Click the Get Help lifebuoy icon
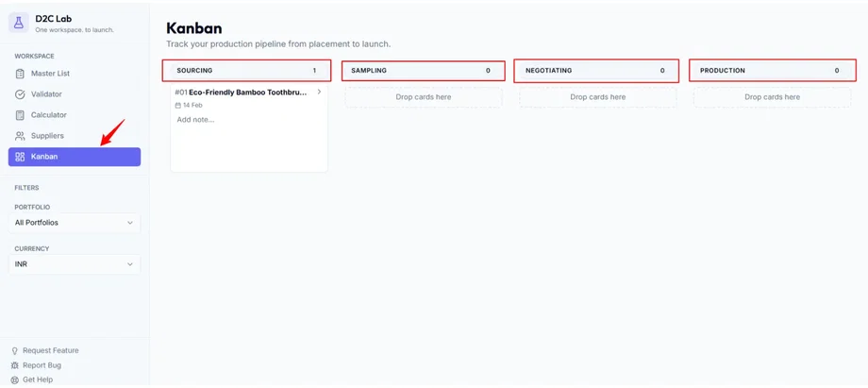Viewport: 868px width, 388px height. click(14, 380)
